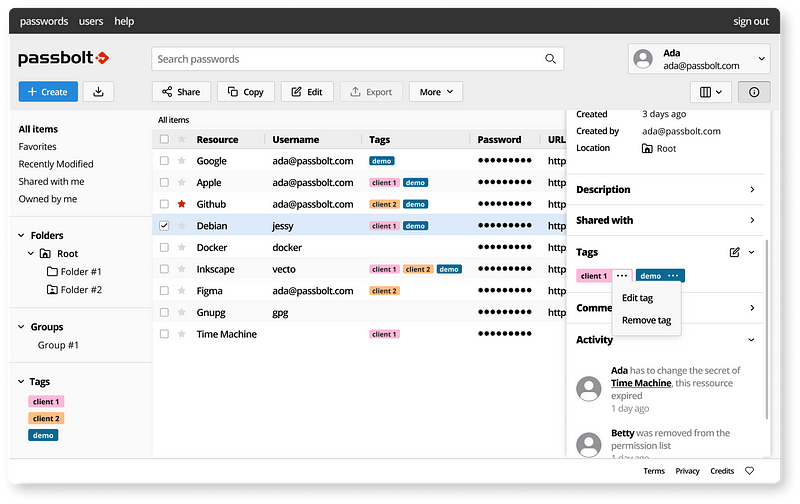
Task: Collapse the Tags section in details panel
Action: 751,252
